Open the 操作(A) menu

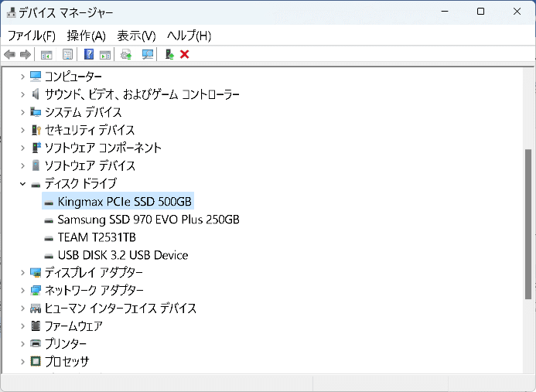tap(87, 36)
